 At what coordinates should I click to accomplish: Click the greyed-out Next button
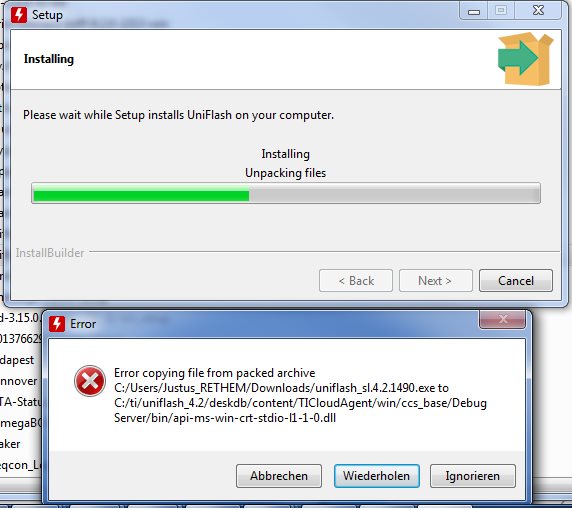click(436, 281)
